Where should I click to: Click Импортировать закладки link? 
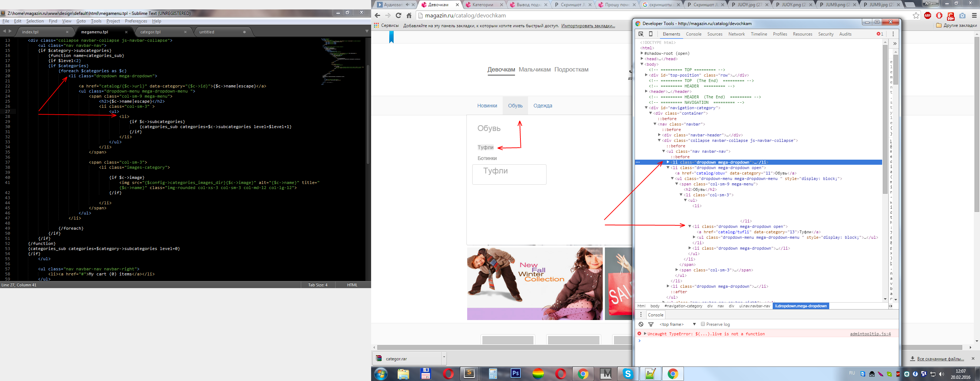tap(588, 25)
